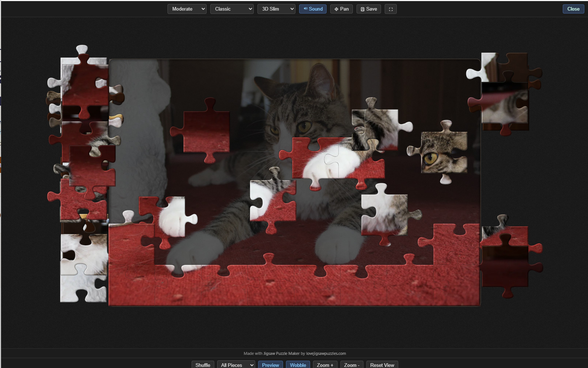Pick the loose red carpet piece left of the cat's face

tap(206, 132)
